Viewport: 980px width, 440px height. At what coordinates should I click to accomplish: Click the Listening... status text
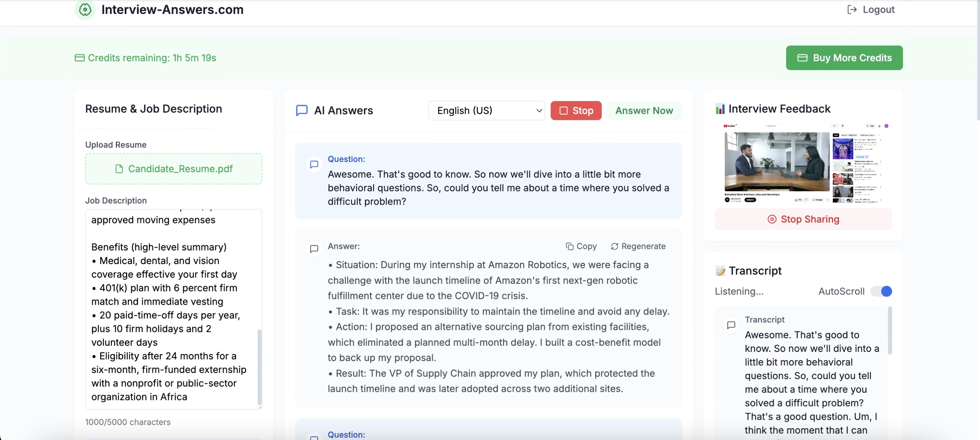click(739, 291)
